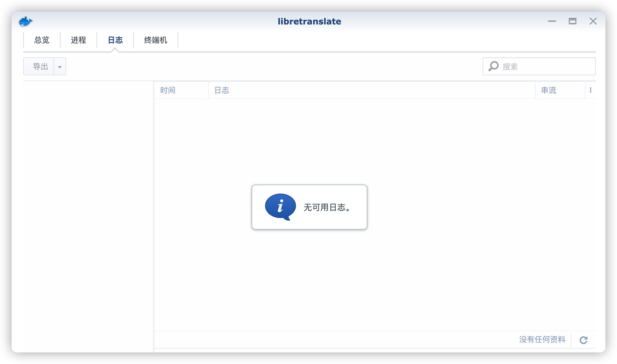The image size is (617, 364).
Task: Click the 没有任何资料 status text
Action: pos(542,340)
